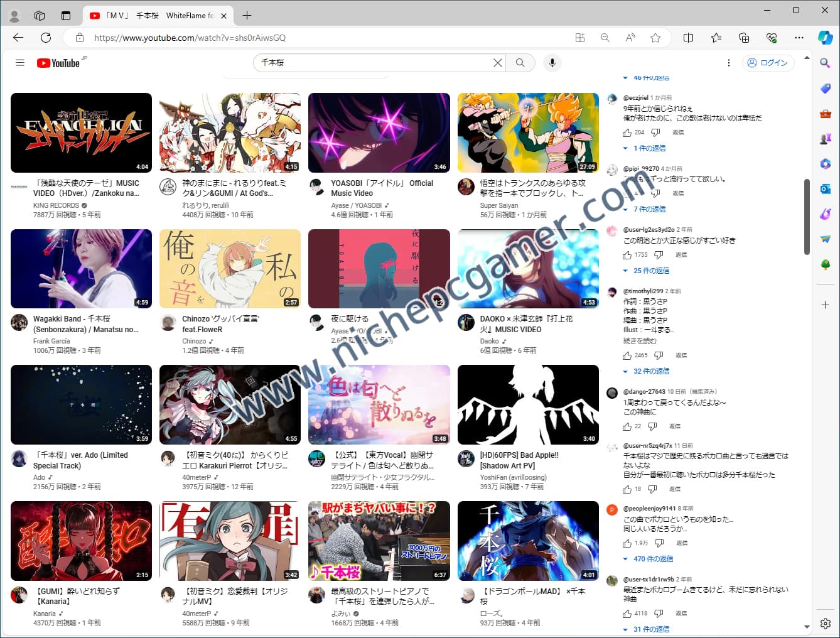Image resolution: width=840 pixels, height=638 pixels.
Task: Open sidebar Tools briefcase icon
Action: click(826, 114)
